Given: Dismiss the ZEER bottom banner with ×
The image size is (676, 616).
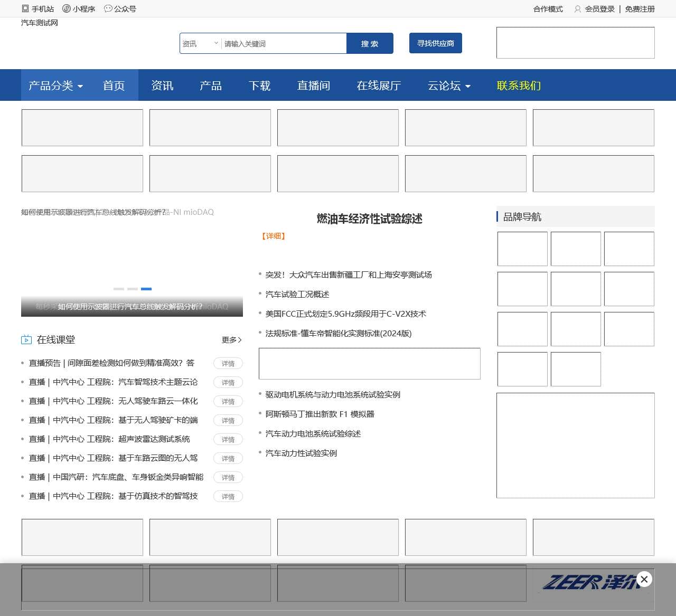Looking at the screenshot, I should pyautogui.click(x=644, y=579).
